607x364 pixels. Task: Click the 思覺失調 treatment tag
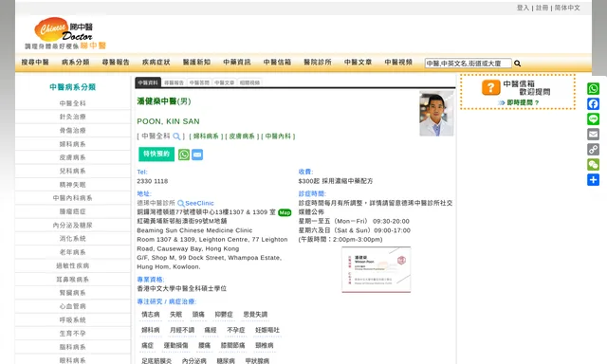(255, 315)
